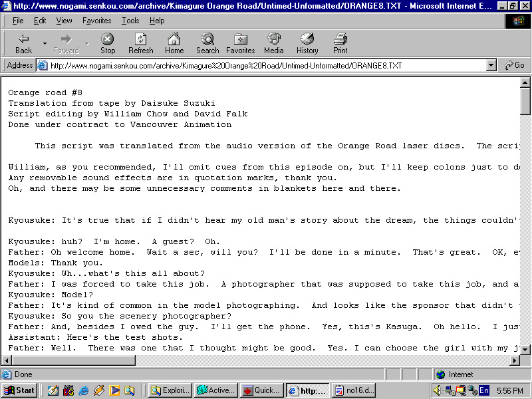Click line 'Kyousuke: So you the scenery photographer?'
The height and width of the screenshot is (399, 532).
120,317
